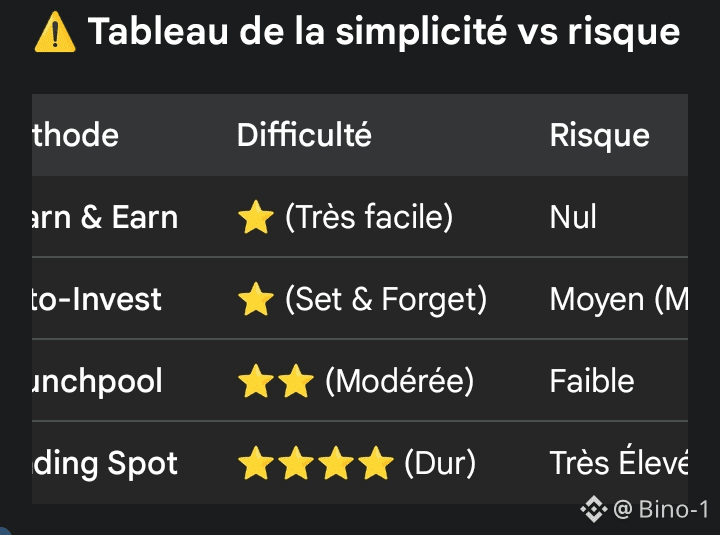Image resolution: width=720 pixels, height=535 pixels.
Task: Click the warning triangle icon in title
Action: coord(55,32)
